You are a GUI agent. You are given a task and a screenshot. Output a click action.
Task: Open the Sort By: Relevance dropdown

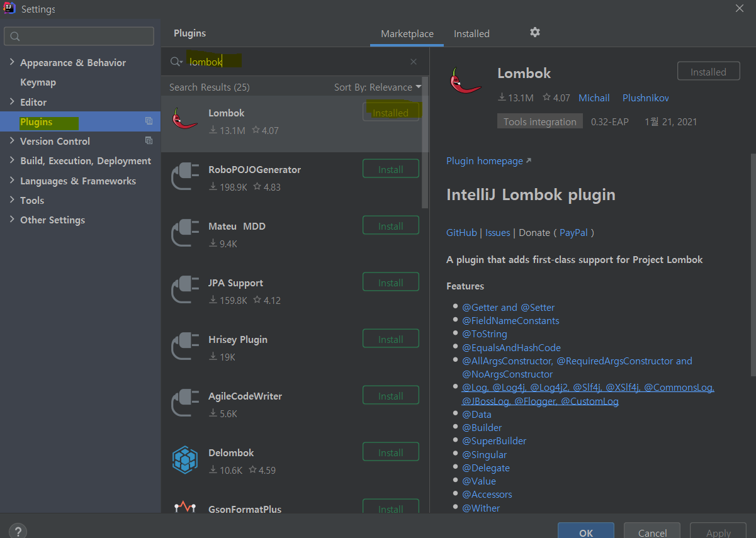coord(378,87)
